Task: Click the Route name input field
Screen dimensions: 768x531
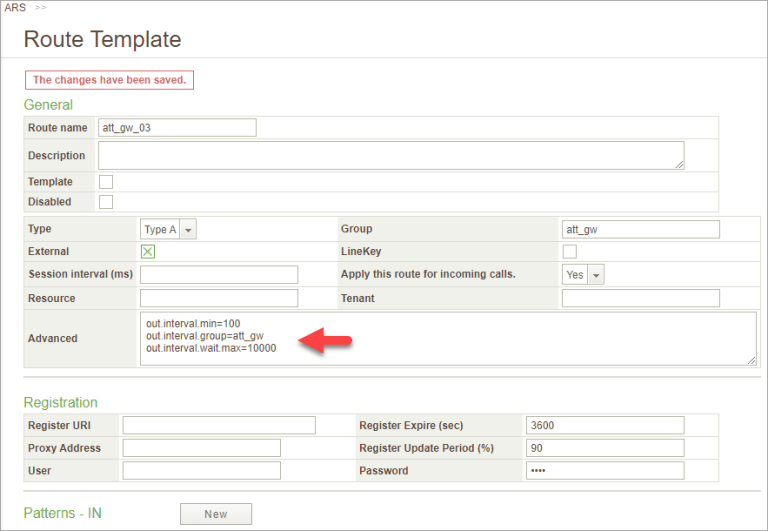Action: (x=177, y=128)
